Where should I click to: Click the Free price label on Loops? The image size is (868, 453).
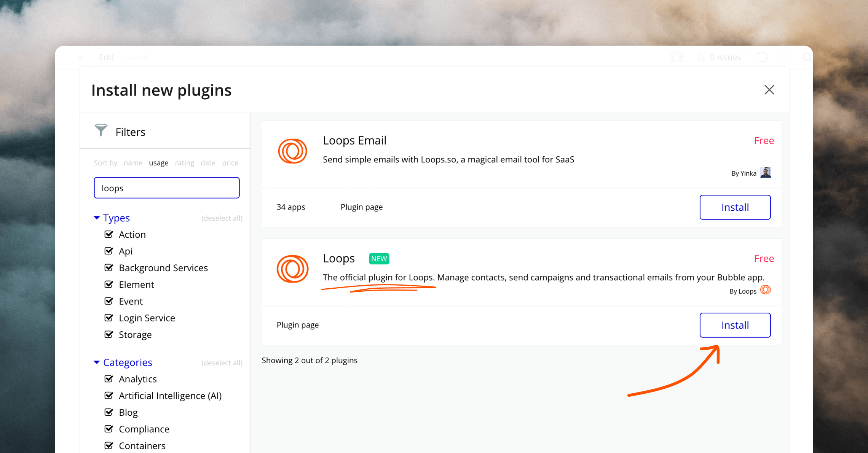(764, 259)
